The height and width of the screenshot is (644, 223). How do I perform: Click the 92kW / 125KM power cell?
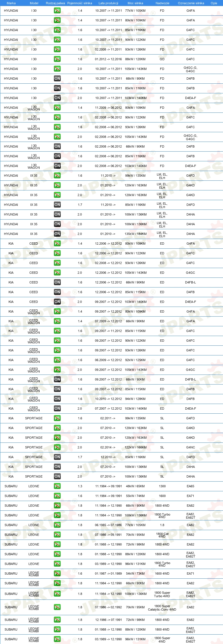[x=135, y=360]
